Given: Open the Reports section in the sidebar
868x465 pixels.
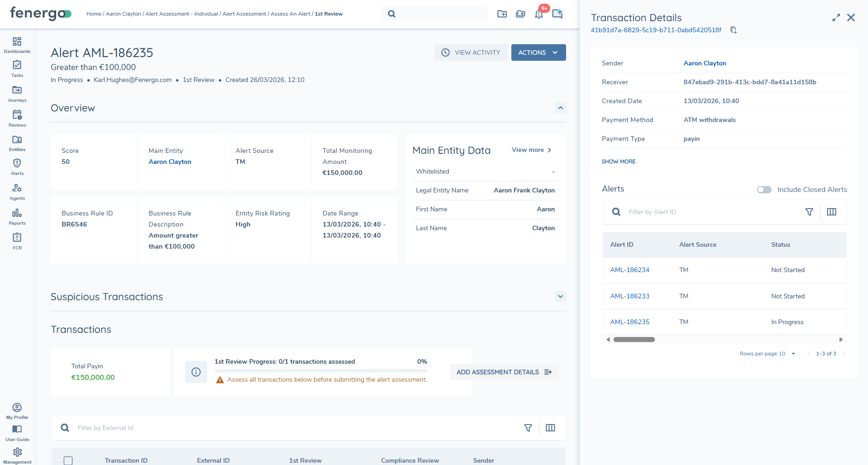Looking at the screenshot, I should click(x=17, y=216).
